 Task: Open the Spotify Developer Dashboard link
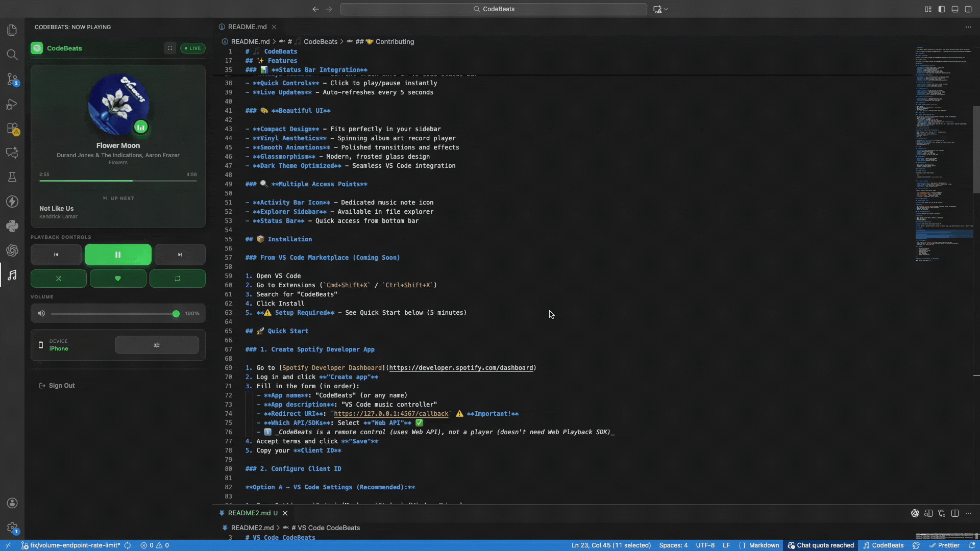click(x=461, y=368)
